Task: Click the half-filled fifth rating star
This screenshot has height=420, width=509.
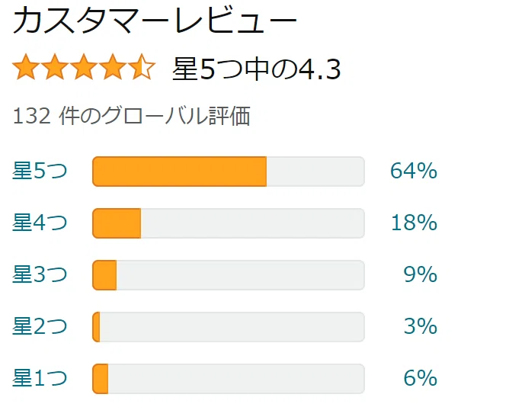Action: pos(142,67)
